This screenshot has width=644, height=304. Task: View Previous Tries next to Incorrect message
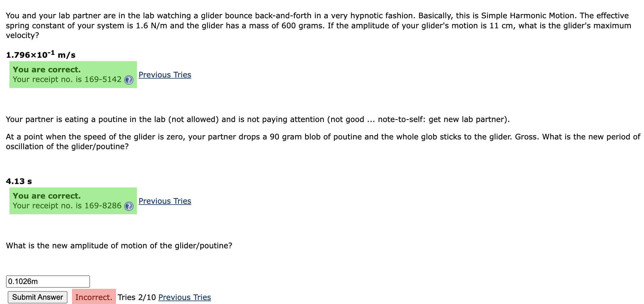tap(185, 297)
